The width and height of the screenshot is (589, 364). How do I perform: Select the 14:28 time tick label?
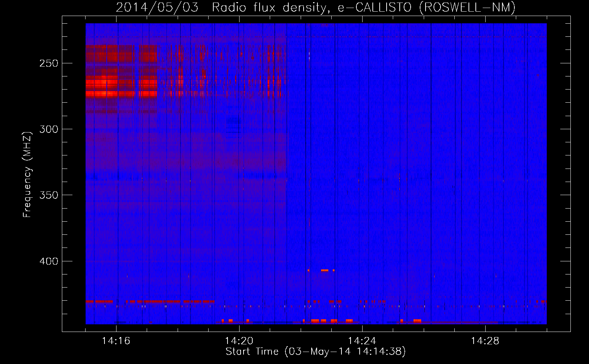point(485,341)
